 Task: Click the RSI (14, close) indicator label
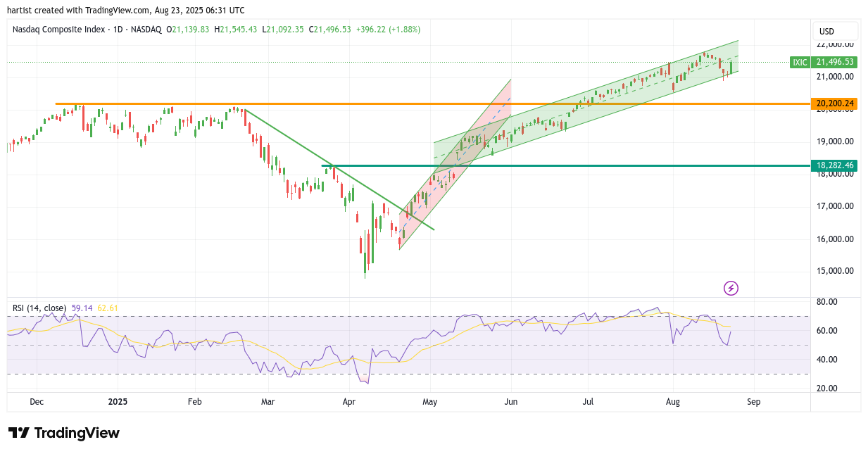point(39,308)
